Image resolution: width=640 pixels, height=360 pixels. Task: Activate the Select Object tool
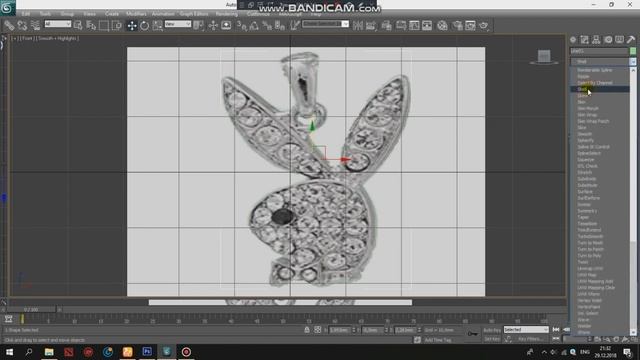pyautogui.click(x=78, y=25)
